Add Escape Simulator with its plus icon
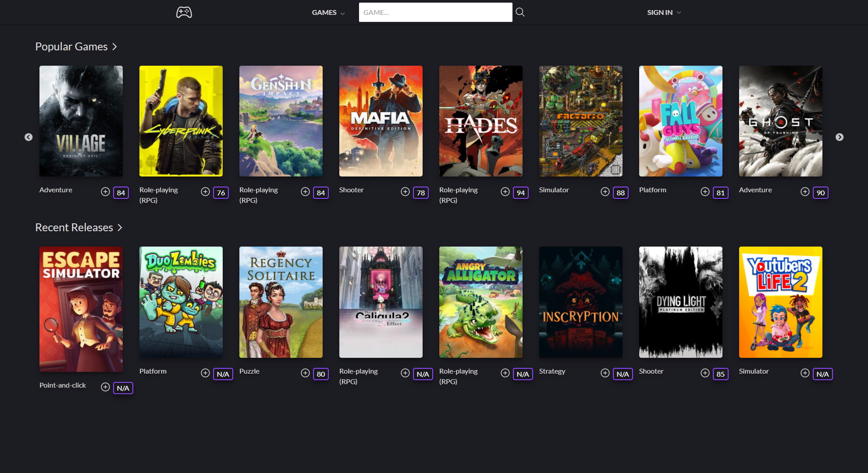Viewport: 868px width, 473px height. (105, 387)
